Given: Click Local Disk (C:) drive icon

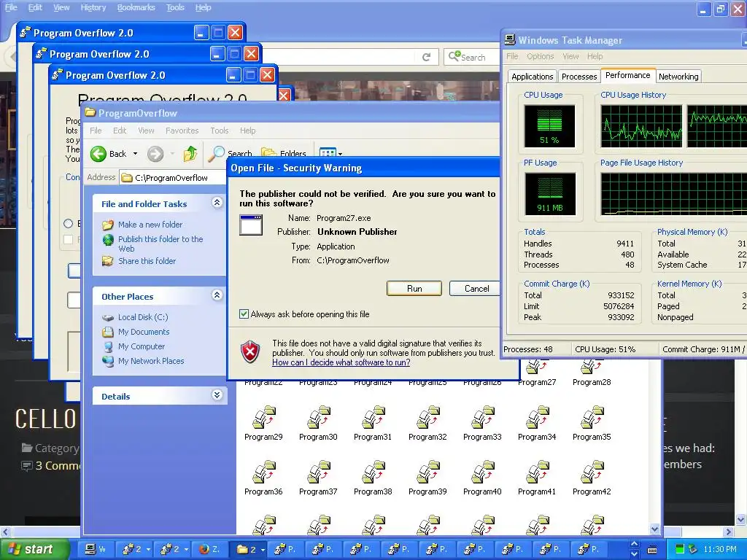Looking at the screenshot, I should point(108,317).
